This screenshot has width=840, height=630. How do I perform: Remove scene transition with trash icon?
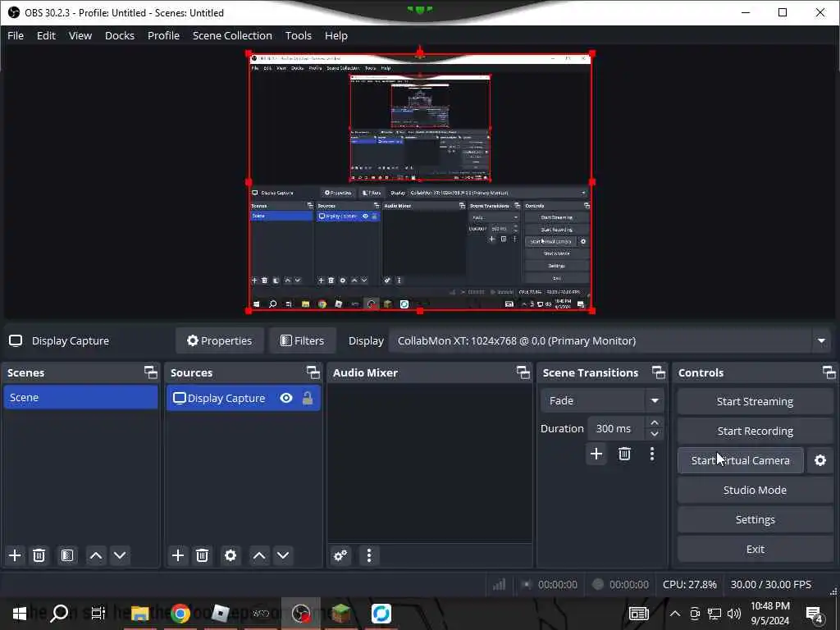(624, 454)
